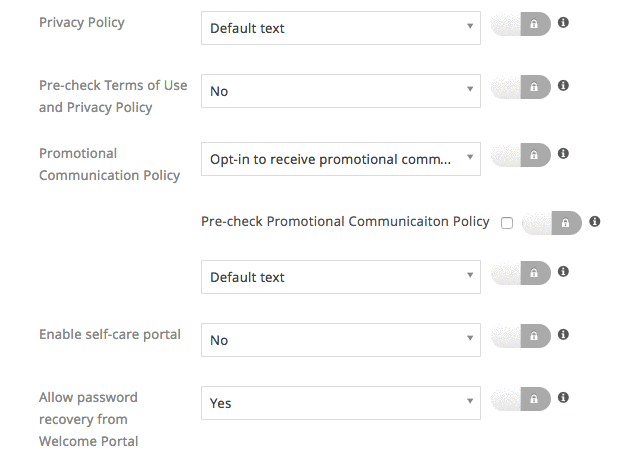Click info icon next to Pre-check Promotional checkbox
Viewport: 632px width, 458px height.
pos(594,222)
